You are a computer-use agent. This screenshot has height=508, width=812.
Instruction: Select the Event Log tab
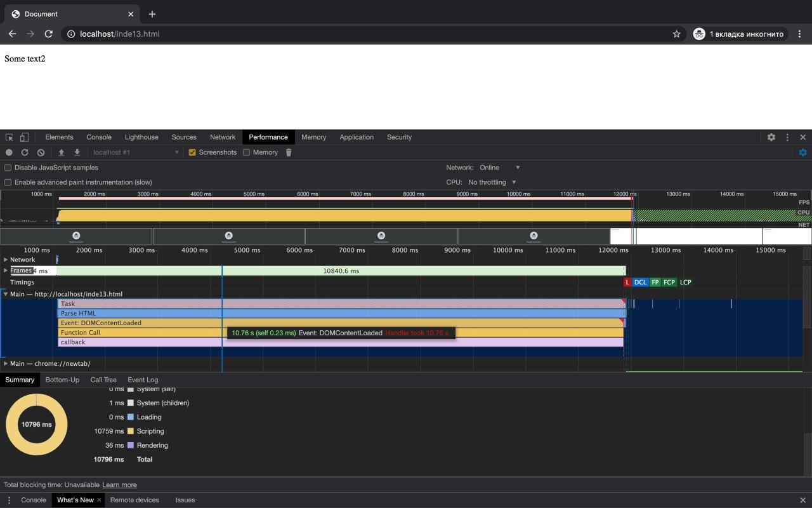(143, 380)
